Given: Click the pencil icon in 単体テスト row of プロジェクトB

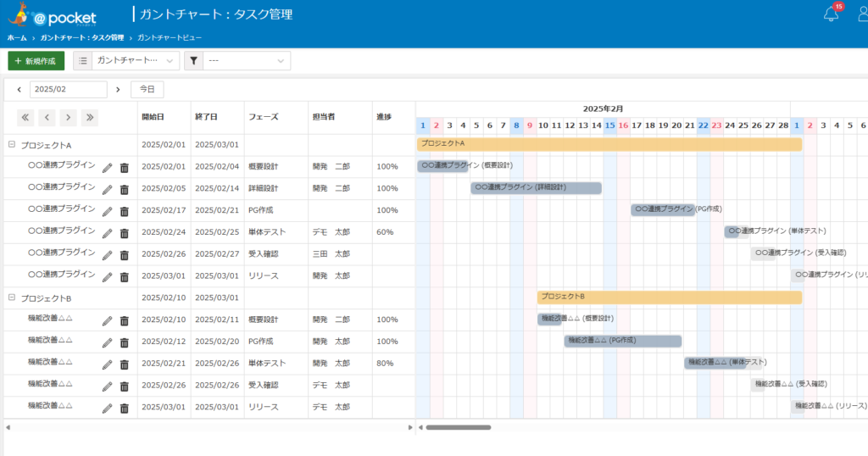Looking at the screenshot, I should (107, 364).
